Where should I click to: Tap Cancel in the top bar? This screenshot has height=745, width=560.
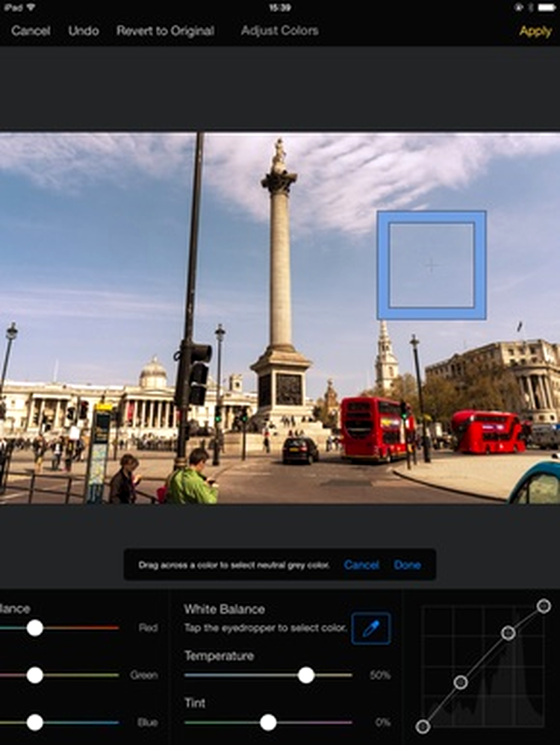point(31,31)
